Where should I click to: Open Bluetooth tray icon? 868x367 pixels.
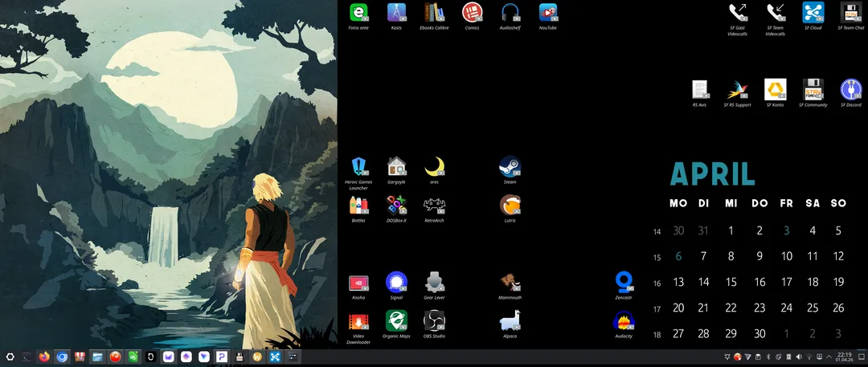[768, 357]
